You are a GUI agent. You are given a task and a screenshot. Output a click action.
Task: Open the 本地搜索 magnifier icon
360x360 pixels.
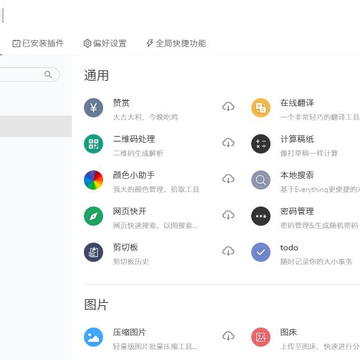(x=261, y=180)
